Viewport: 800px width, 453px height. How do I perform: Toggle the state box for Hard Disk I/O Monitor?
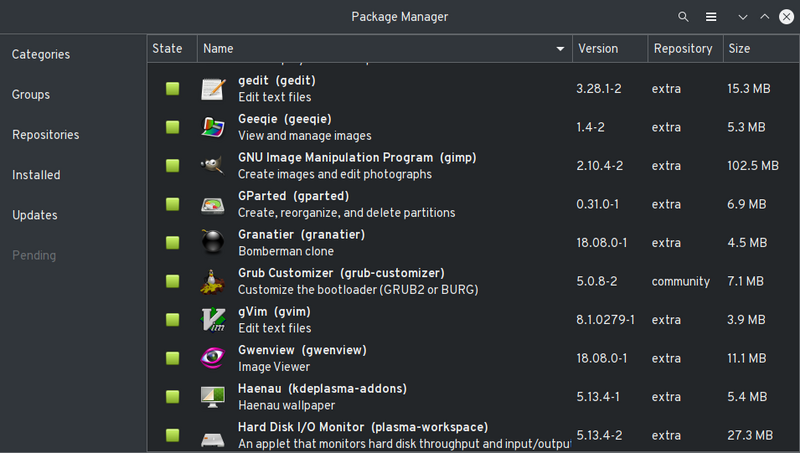172,435
